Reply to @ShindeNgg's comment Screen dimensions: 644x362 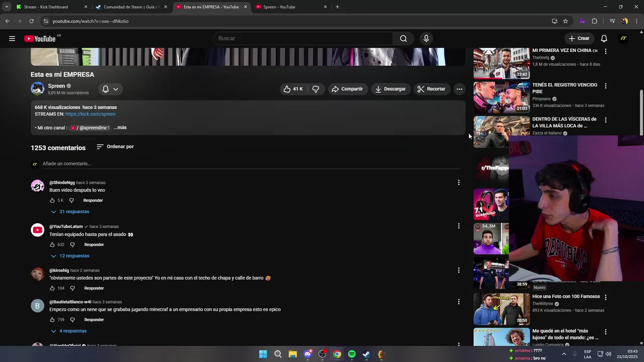click(x=93, y=201)
